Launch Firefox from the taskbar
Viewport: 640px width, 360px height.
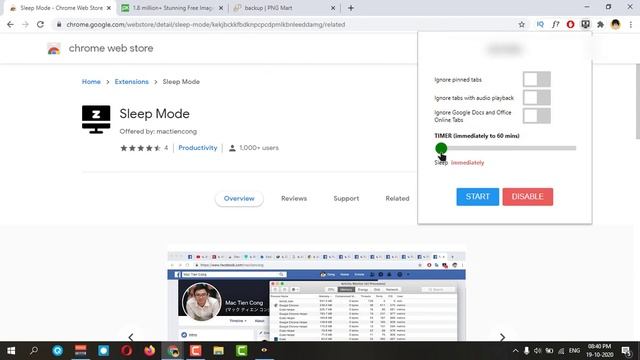(149, 351)
